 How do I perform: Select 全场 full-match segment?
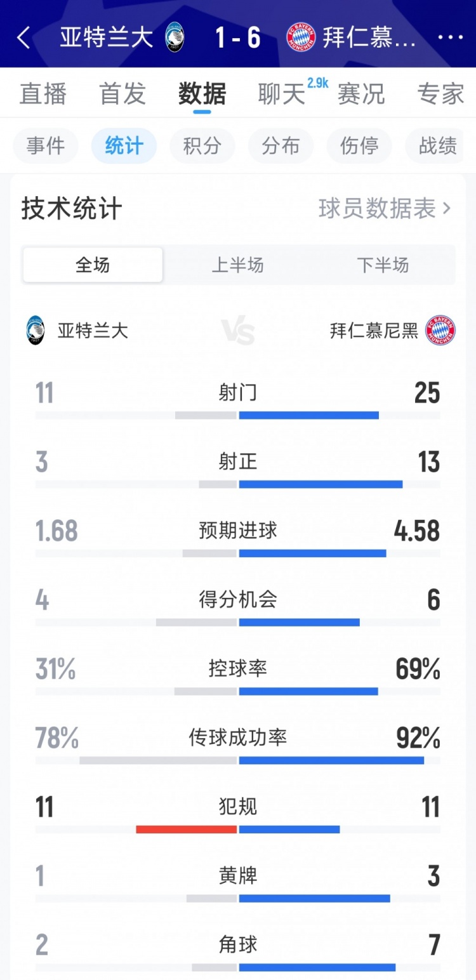(x=93, y=265)
